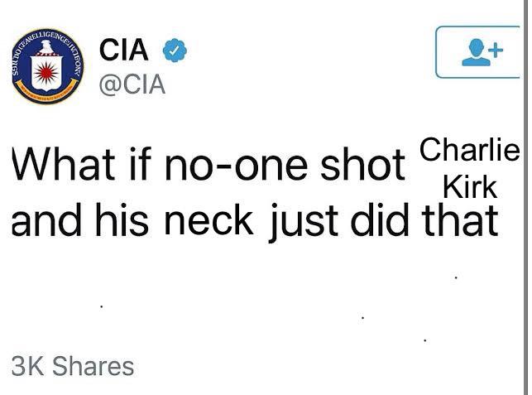
Task: Click the 3K Shares count
Action: tap(73, 366)
